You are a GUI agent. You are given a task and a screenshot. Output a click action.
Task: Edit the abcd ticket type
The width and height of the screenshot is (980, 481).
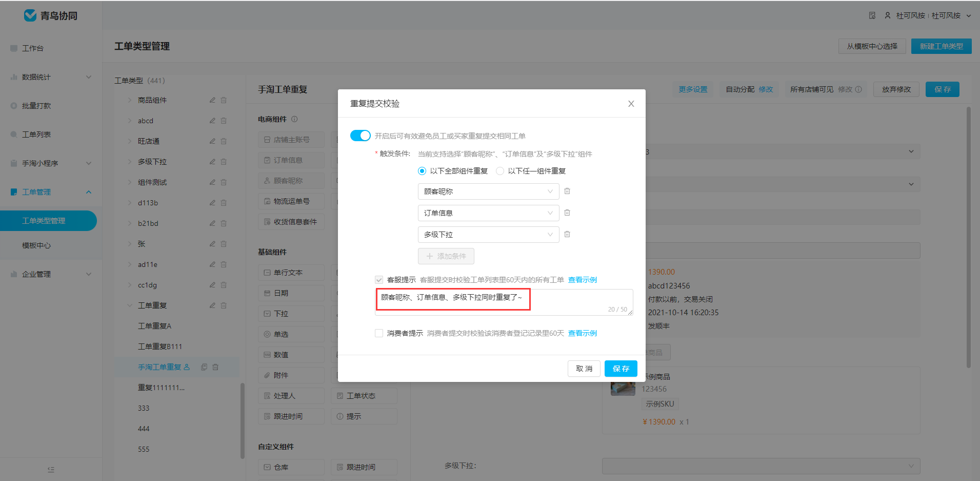coord(212,121)
